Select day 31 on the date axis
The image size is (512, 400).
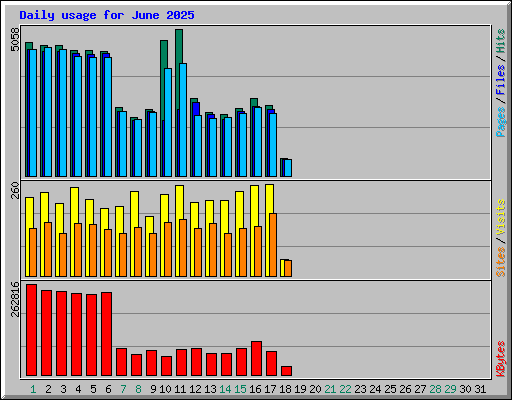(480, 389)
